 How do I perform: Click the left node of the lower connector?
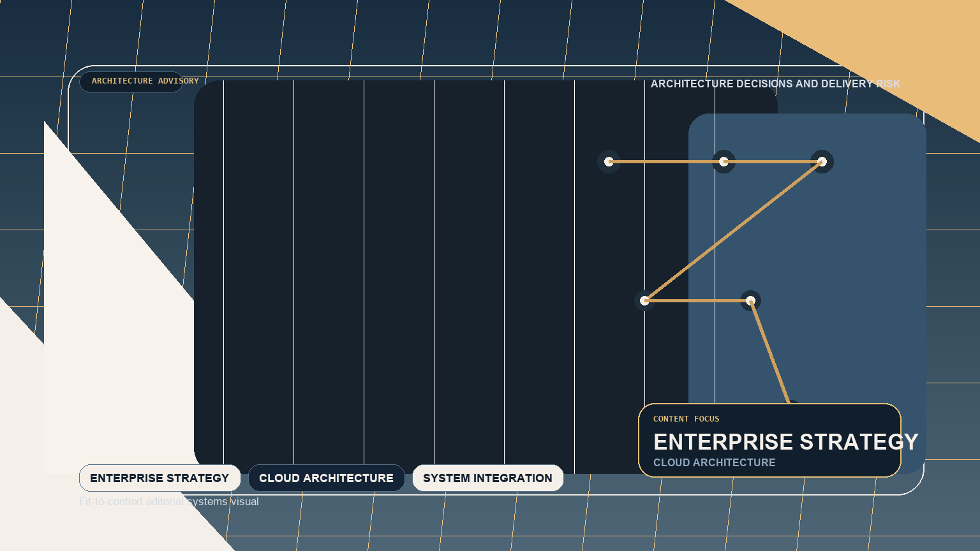tap(646, 300)
